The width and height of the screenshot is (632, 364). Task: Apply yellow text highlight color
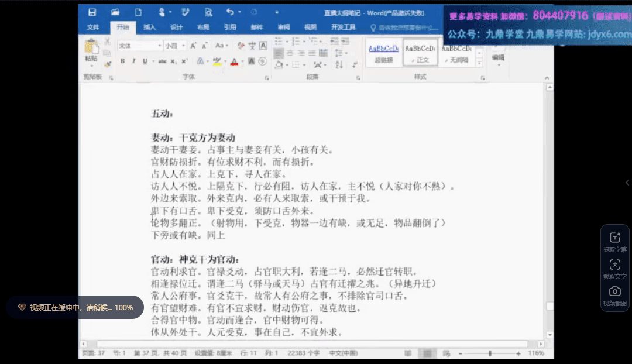coord(217,61)
